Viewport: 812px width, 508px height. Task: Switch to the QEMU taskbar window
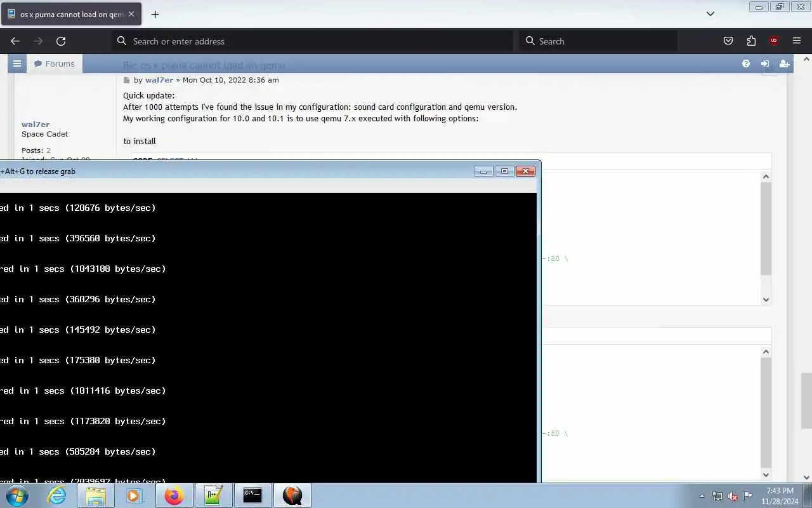(292, 495)
